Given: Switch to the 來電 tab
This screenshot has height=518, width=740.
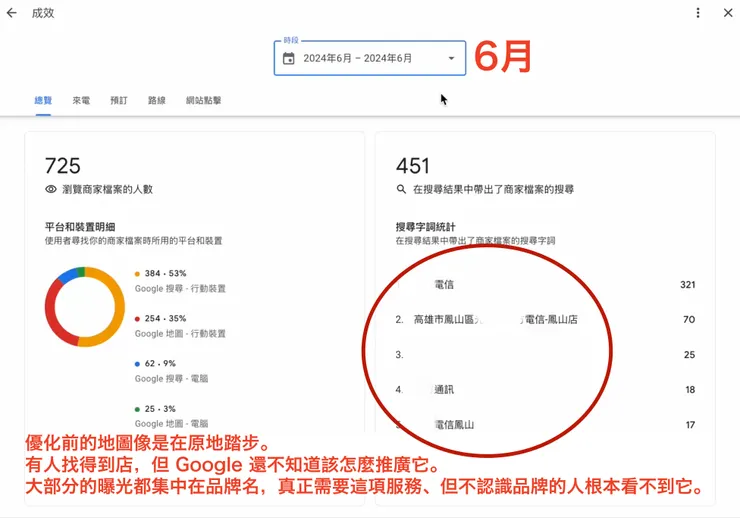Looking at the screenshot, I should coord(81,100).
